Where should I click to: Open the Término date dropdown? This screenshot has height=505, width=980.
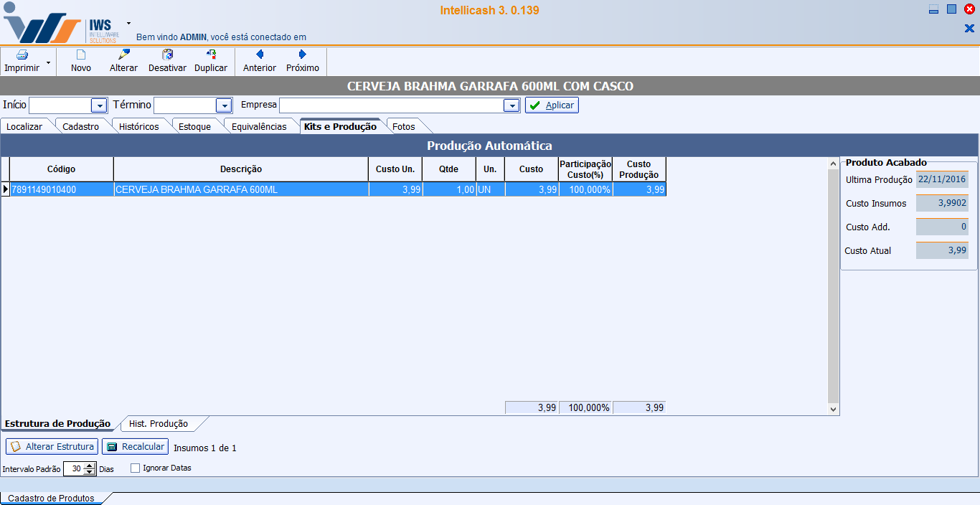[224, 105]
